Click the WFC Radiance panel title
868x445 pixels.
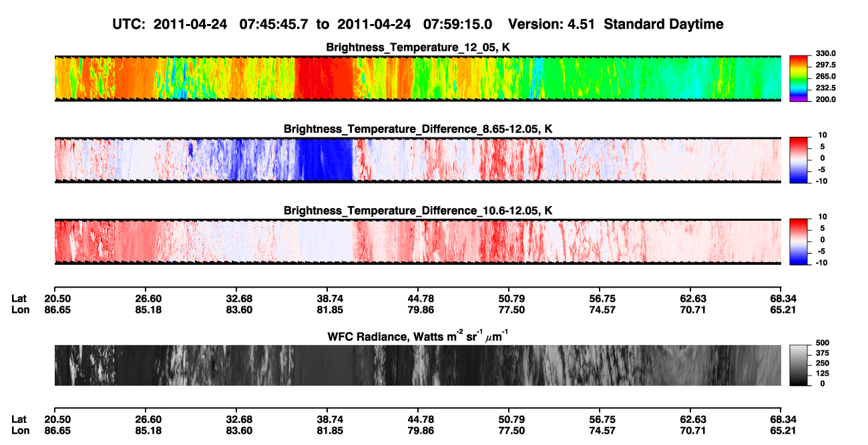(x=418, y=336)
